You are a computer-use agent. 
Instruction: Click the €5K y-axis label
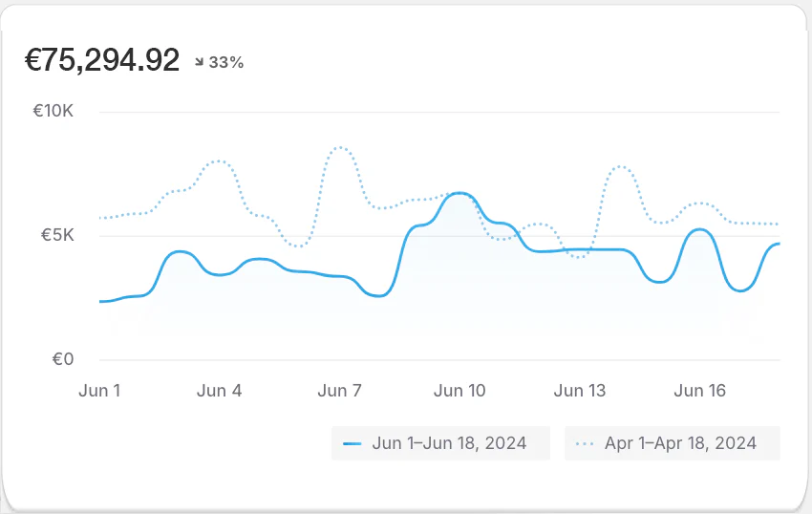57,235
